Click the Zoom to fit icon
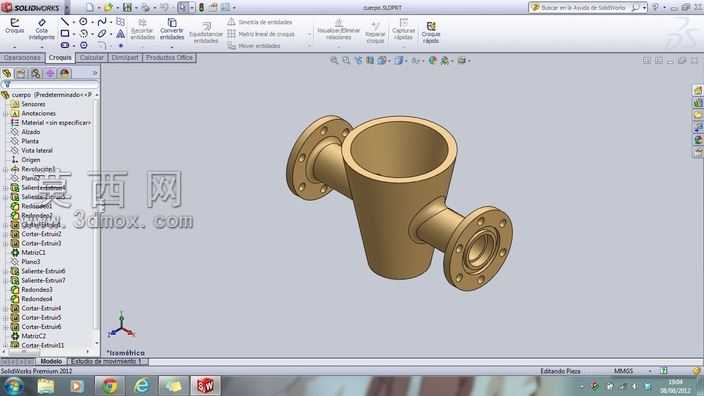This screenshot has width=704, height=396. click(334, 60)
